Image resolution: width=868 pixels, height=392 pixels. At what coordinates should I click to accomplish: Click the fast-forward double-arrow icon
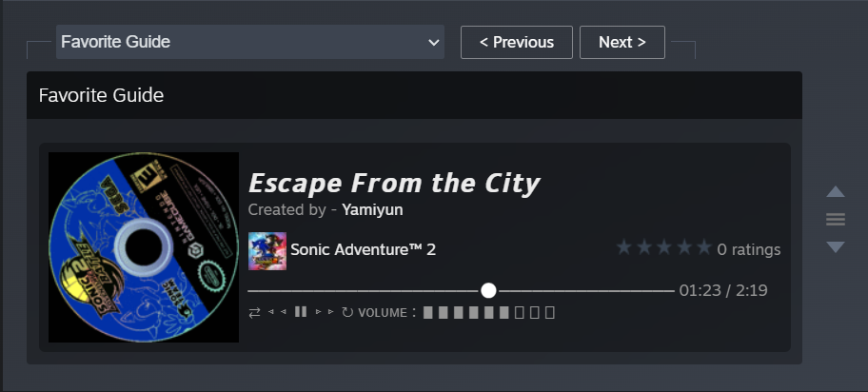click(x=325, y=312)
